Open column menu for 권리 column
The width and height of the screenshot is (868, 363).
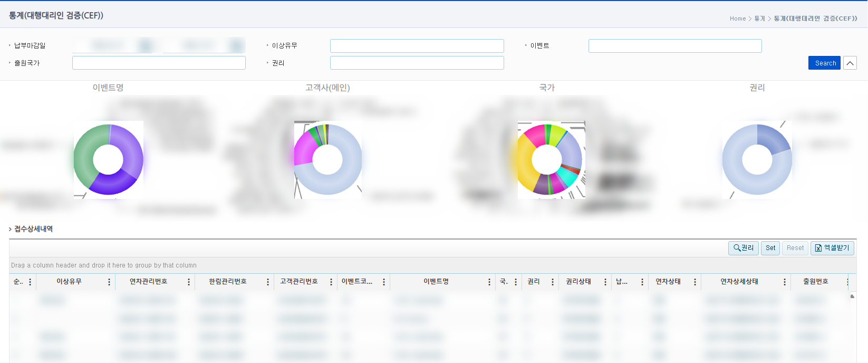(553, 282)
